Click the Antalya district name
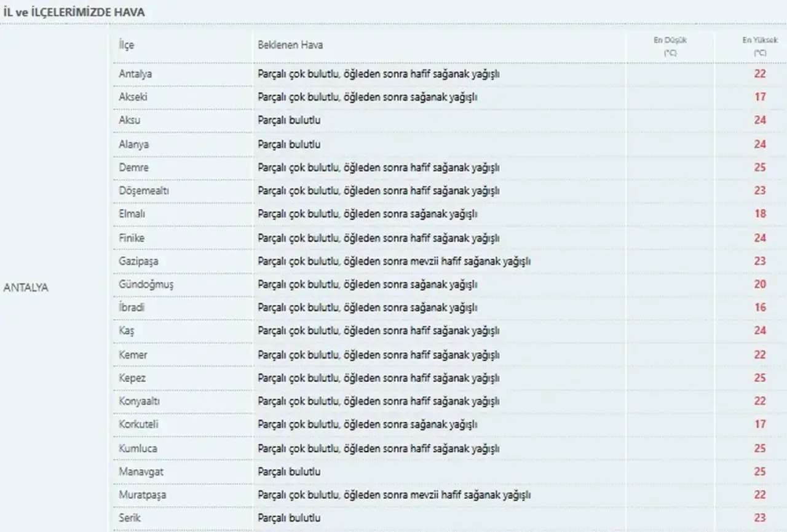The width and height of the screenshot is (787, 532). (x=135, y=74)
